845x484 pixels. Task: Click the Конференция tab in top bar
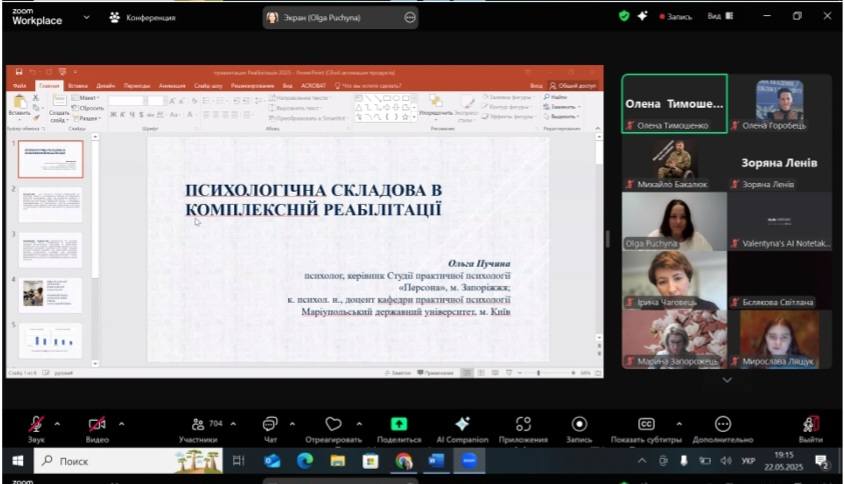tap(143, 17)
